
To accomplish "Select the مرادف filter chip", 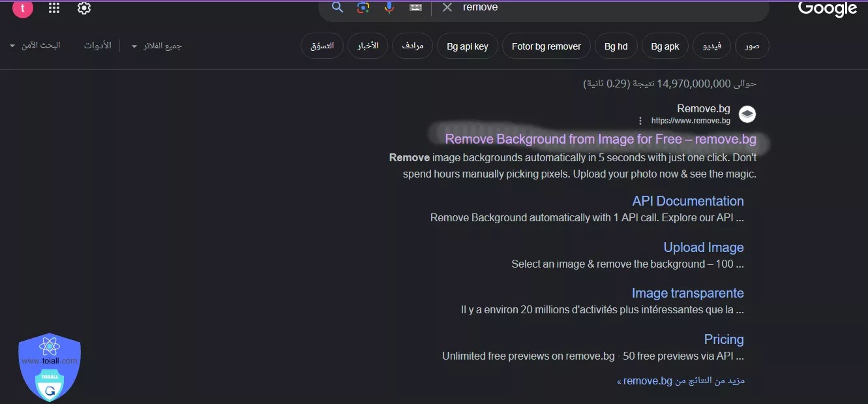I will (412, 46).
